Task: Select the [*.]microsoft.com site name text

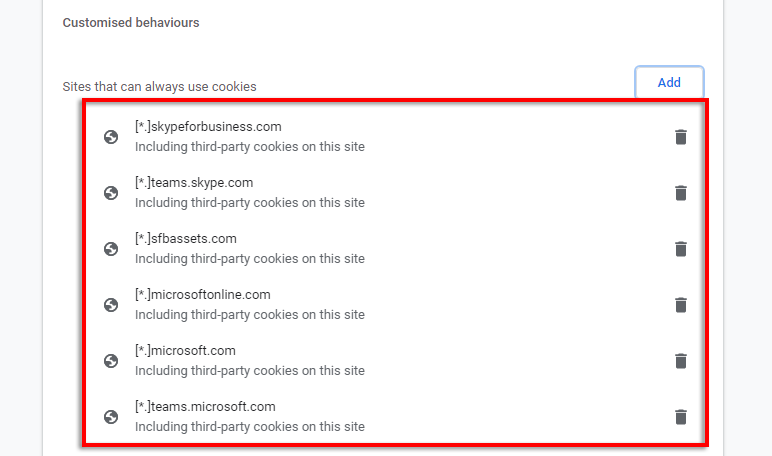Action: pos(186,351)
